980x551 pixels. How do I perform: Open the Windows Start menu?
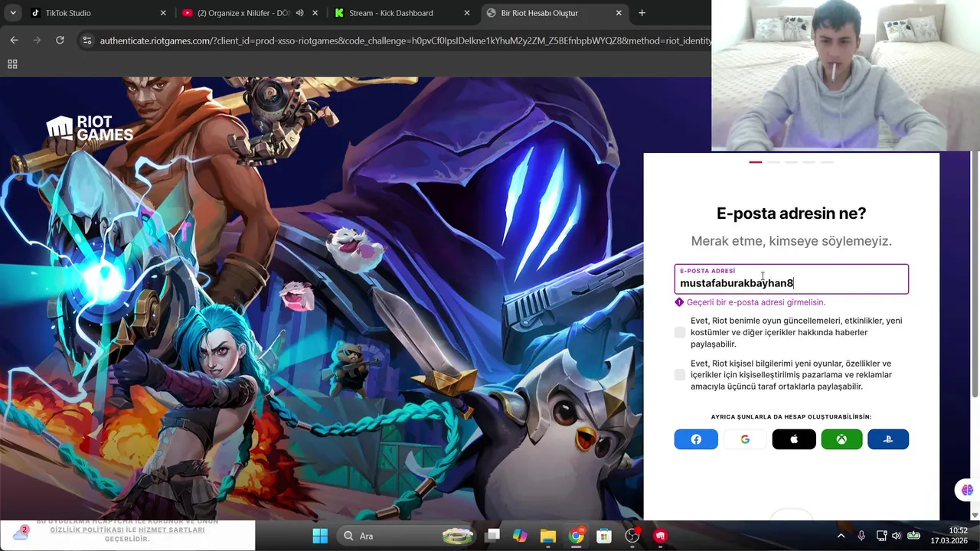pos(320,536)
